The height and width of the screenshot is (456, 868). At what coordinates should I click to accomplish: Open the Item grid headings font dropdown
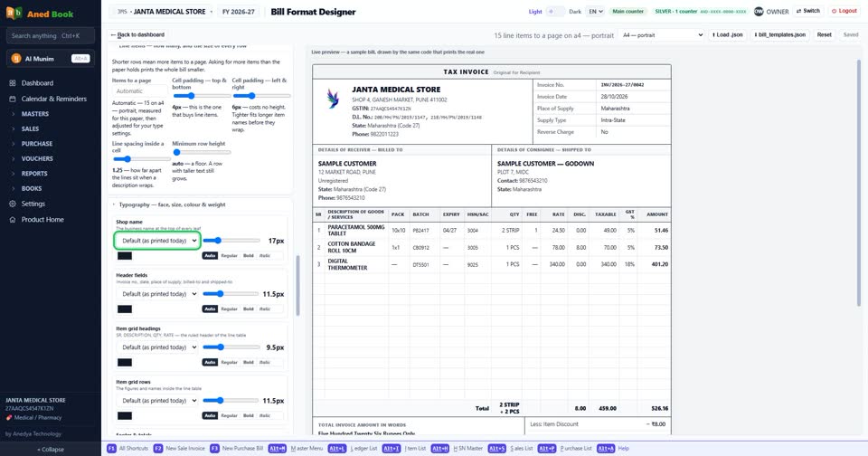tap(157, 347)
